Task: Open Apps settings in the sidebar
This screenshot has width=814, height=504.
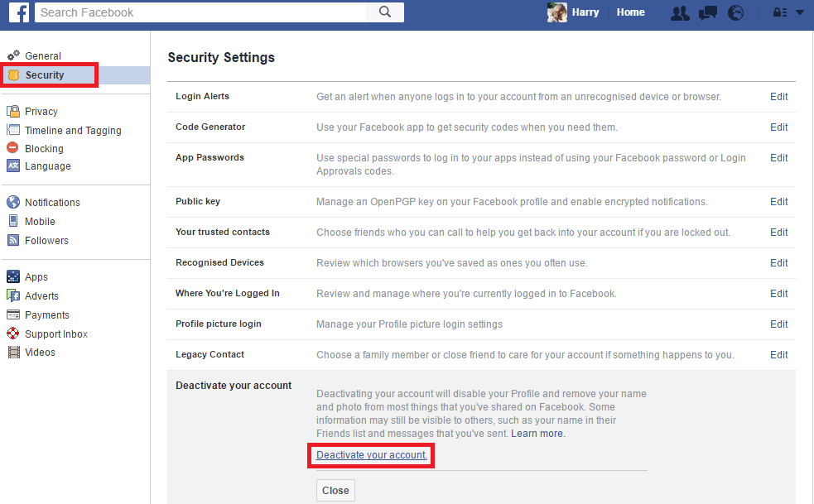Action: point(35,276)
